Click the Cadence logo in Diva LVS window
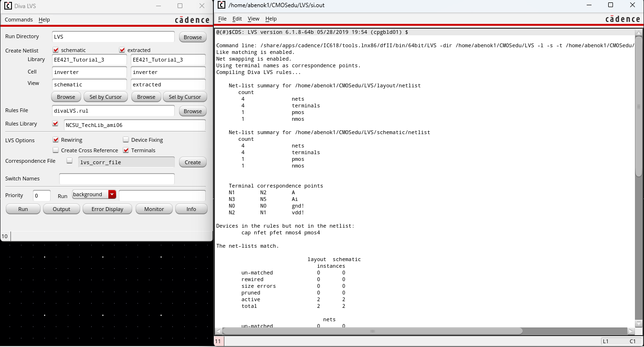Viewport: 644px width, 347px height. pos(192,20)
